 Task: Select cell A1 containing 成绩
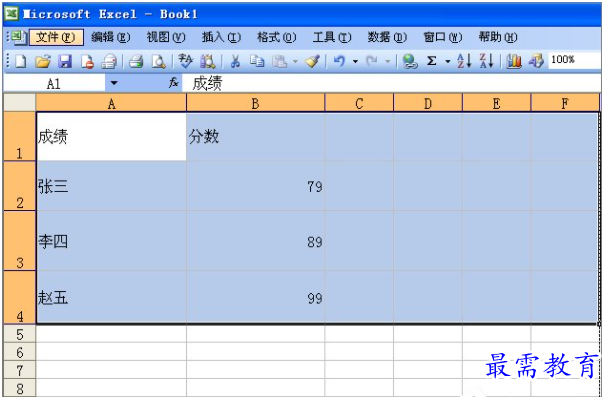pos(111,137)
